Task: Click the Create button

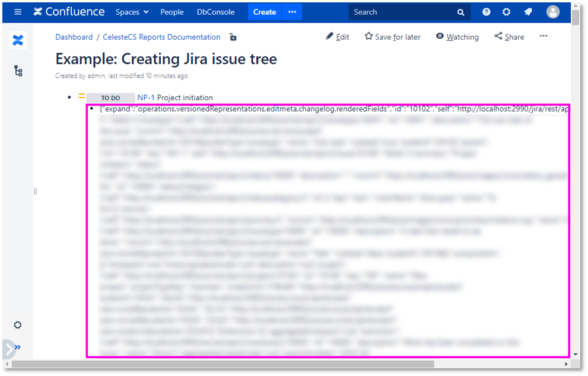Action: 265,12
